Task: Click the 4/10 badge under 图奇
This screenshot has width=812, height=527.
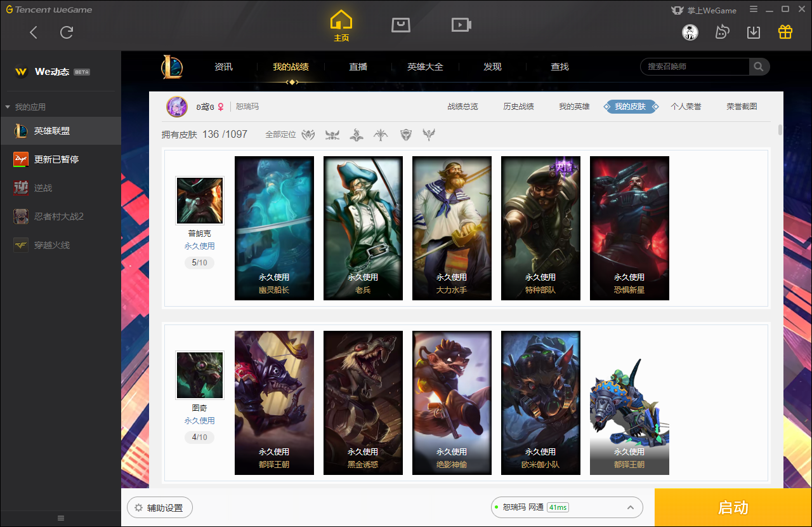Action: click(x=200, y=437)
